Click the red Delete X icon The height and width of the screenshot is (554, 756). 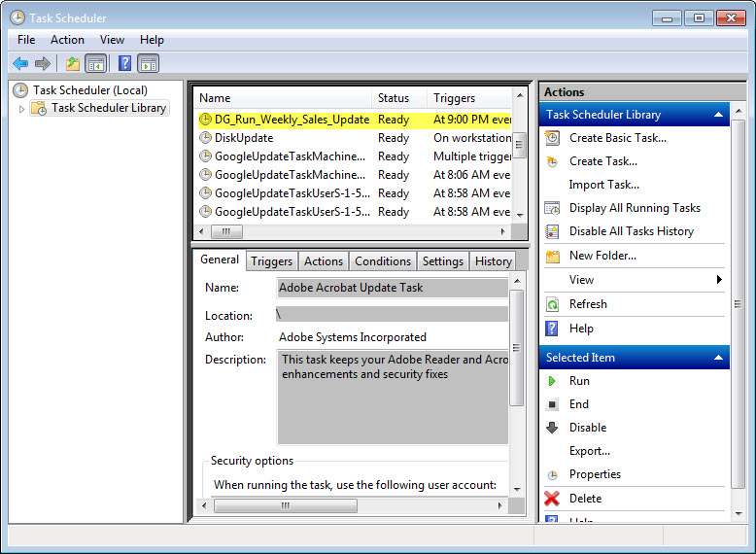[552, 498]
